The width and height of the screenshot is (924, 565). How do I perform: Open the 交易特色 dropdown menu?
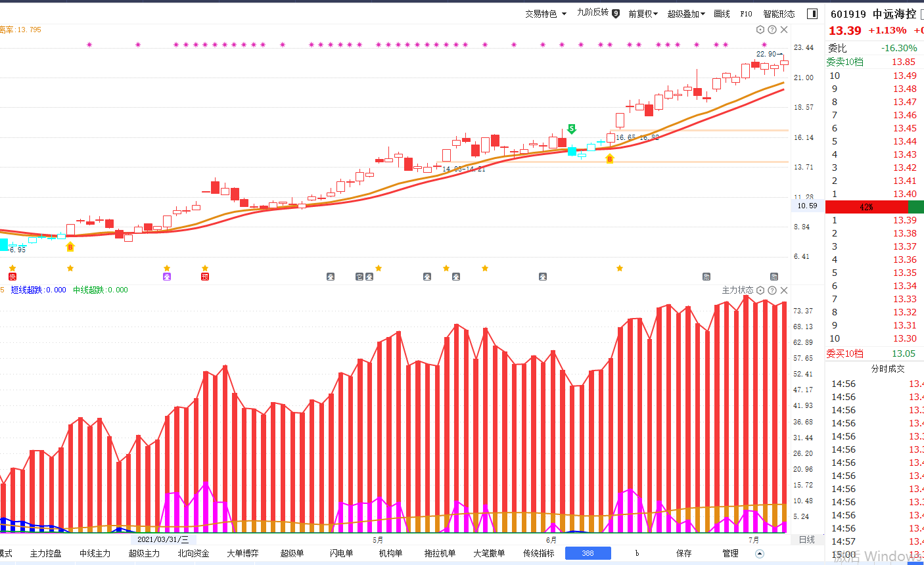pyautogui.click(x=545, y=14)
